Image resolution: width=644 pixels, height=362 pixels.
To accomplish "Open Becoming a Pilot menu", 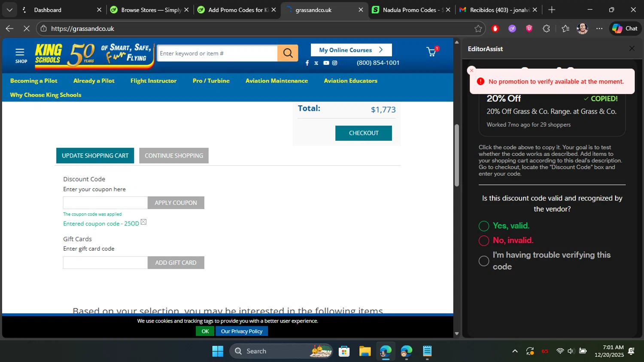I will pyautogui.click(x=33, y=81).
